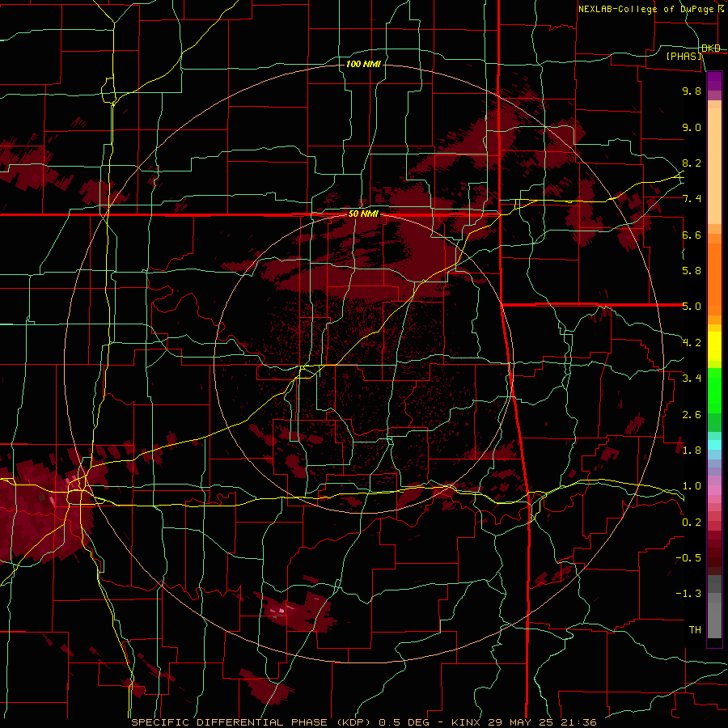This screenshot has width=728, height=728.
Task: Click the -1.3 scale value
Action: tap(688, 594)
